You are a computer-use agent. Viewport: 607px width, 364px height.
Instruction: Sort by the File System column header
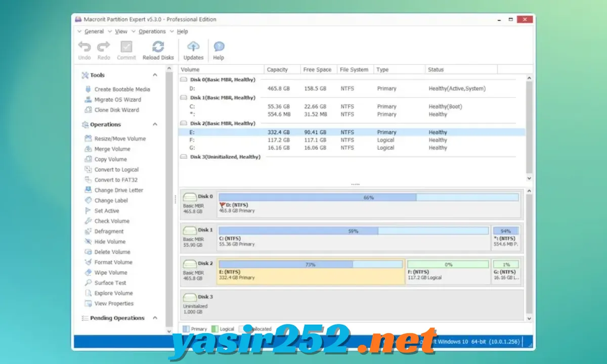356,69
